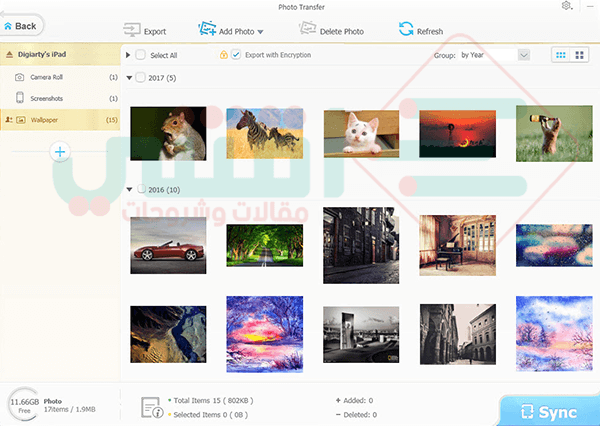Click the items info document icon

pos(152,408)
